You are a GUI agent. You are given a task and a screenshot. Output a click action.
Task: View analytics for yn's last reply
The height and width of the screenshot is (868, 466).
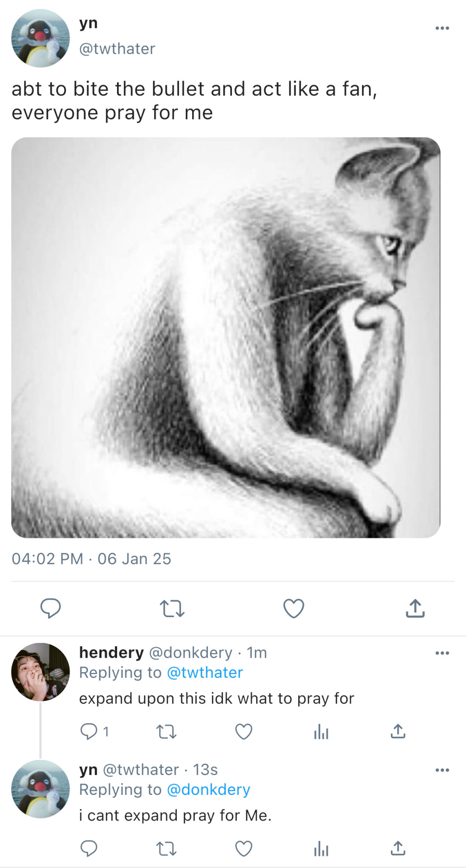pyautogui.click(x=321, y=849)
